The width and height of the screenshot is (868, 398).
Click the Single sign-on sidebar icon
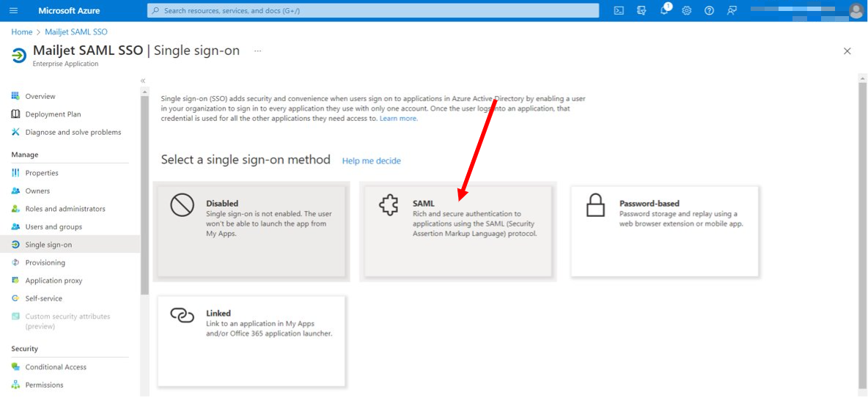pyautogui.click(x=15, y=245)
